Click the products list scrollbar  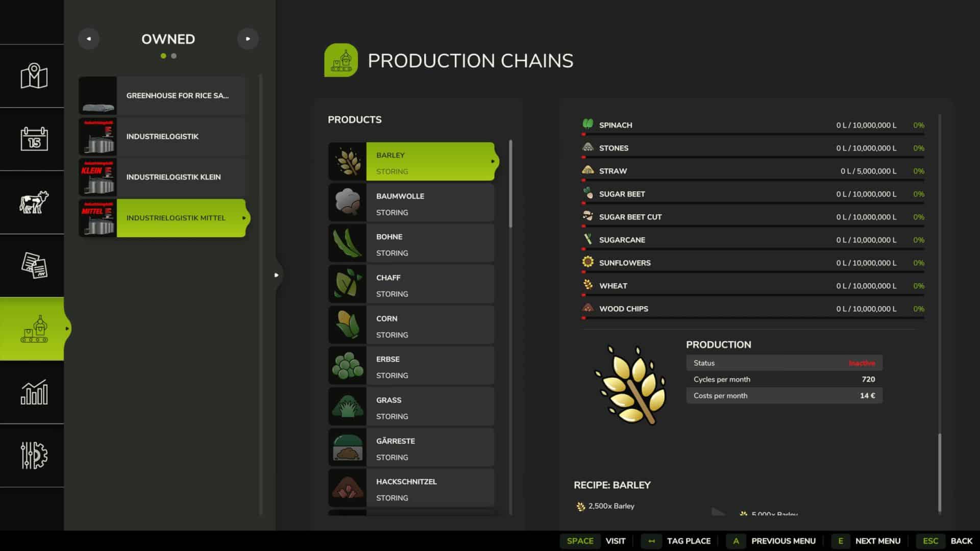(510, 184)
